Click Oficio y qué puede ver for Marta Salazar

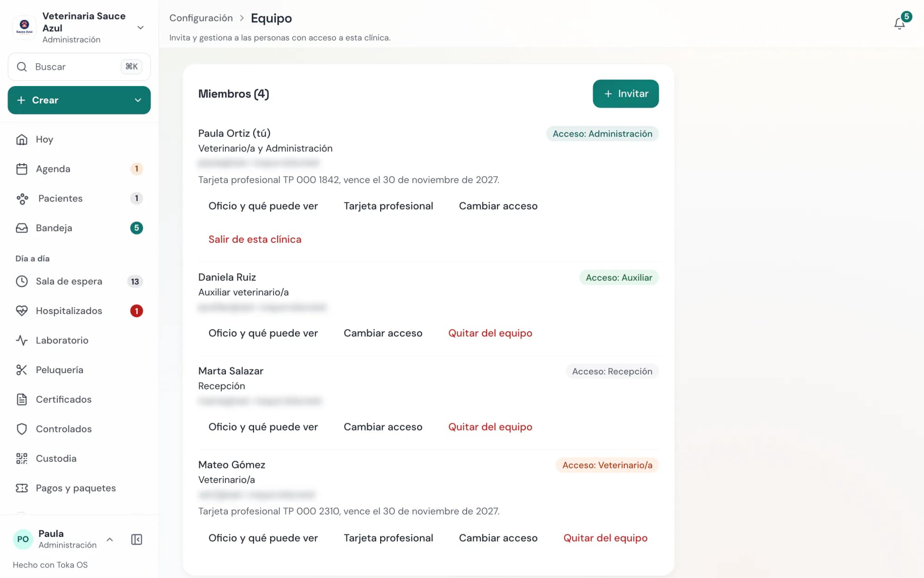pos(263,427)
